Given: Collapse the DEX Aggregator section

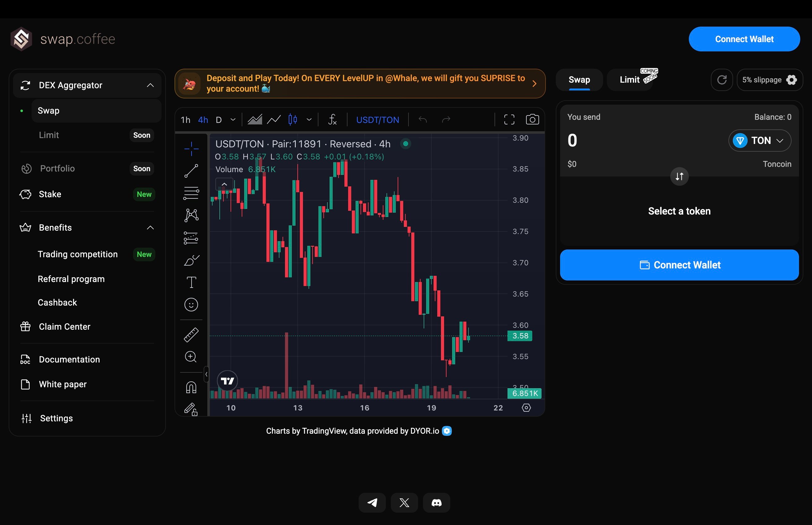Looking at the screenshot, I should click(150, 85).
